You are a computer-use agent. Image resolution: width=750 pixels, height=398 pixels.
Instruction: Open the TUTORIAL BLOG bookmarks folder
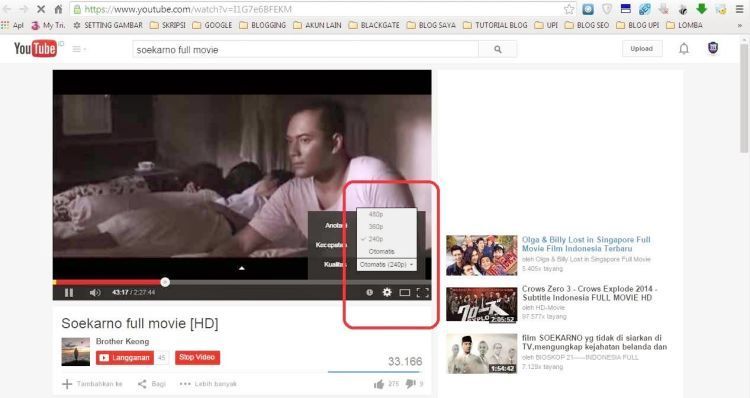point(495,25)
